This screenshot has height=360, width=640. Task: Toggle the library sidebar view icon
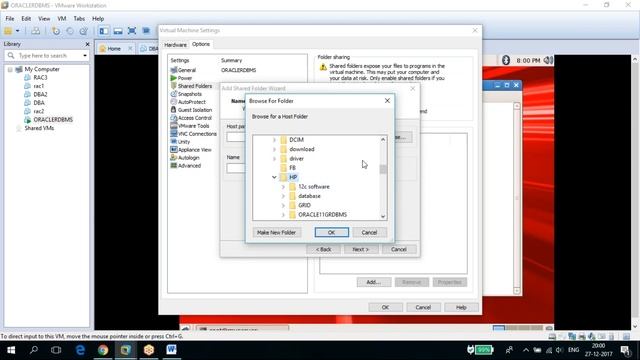[x=104, y=31]
